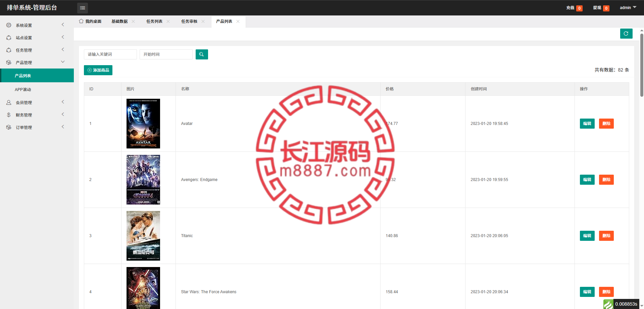Select 产品列表 in the sidebar
The image size is (644, 309).
pos(37,76)
